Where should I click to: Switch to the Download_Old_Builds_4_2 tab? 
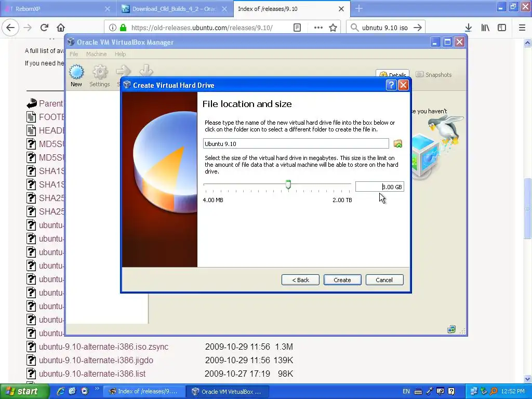[175, 9]
